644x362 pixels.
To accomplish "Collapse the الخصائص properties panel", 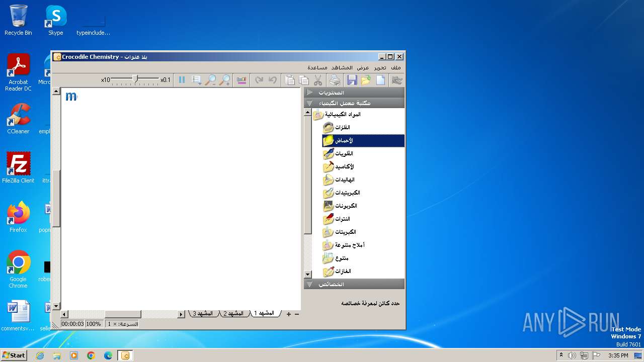I will pos(354,284).
